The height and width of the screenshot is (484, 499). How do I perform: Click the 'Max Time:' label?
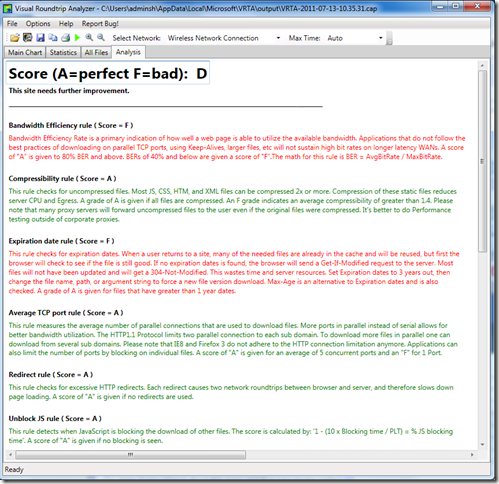coord(304,38)
